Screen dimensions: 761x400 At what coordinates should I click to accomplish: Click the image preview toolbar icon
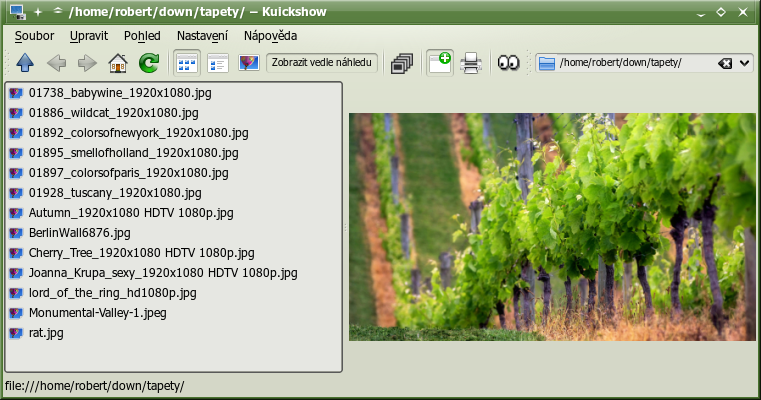click(x=248, y=63)
